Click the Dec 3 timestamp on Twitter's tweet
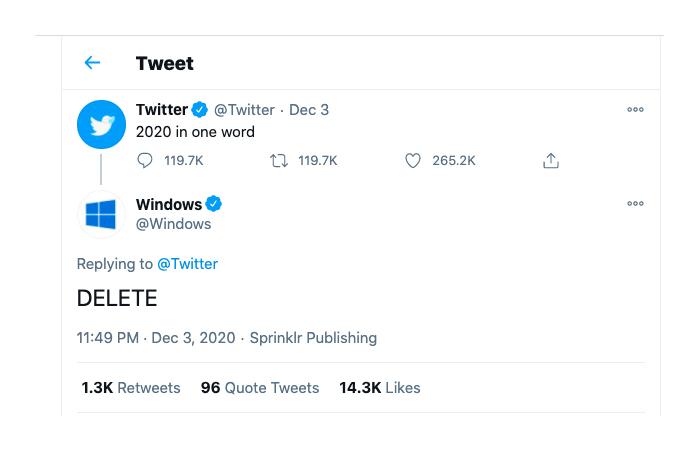 309,110
